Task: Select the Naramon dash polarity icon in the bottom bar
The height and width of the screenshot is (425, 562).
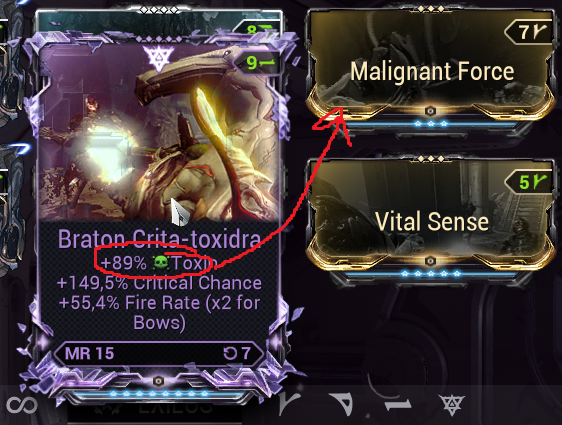Action: (x=398, y=405)
